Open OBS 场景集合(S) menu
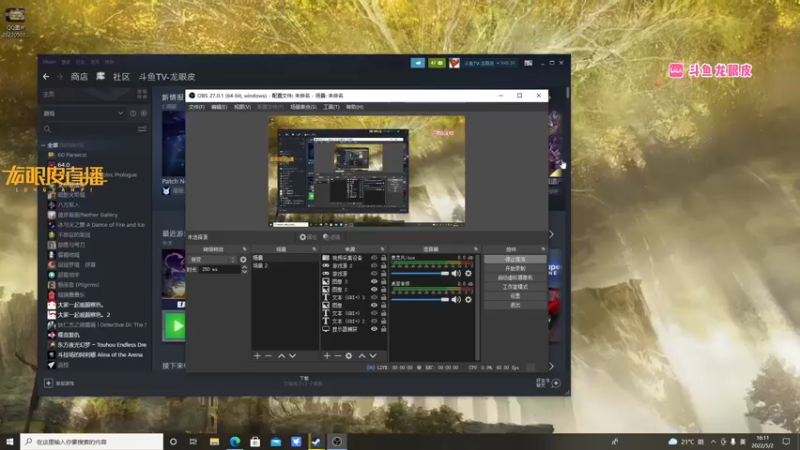 coord(303,107)
